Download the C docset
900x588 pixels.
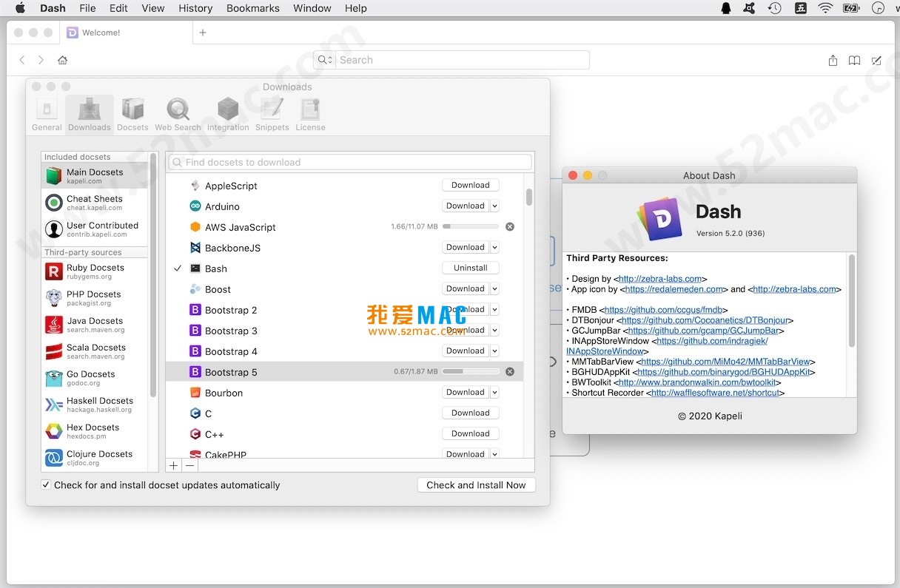pos(471,413)
